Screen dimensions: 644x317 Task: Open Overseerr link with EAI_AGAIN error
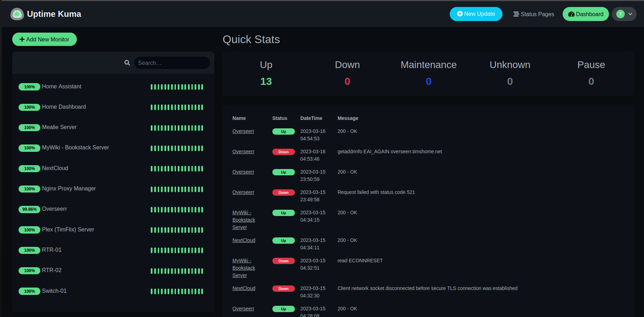(x=243, y=151)
